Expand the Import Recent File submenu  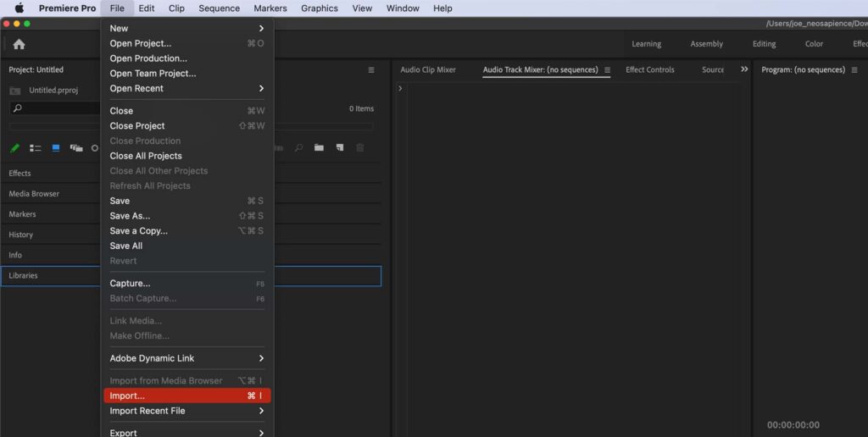pyautogui.click(x=187, y=411)
